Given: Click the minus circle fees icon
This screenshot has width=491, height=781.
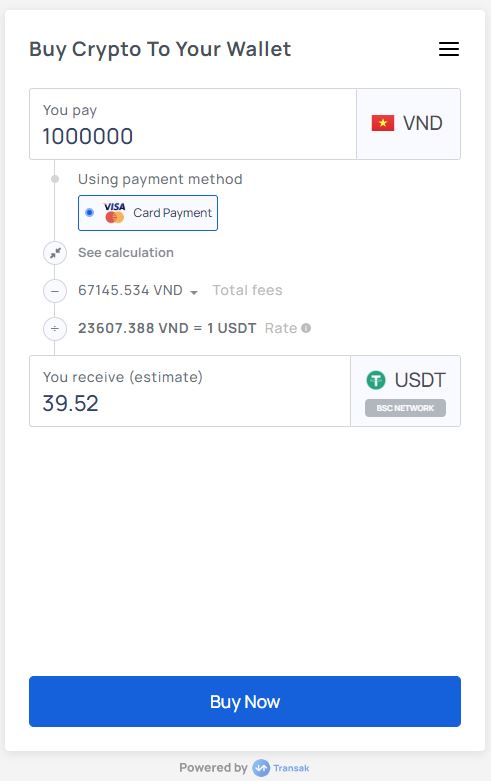Looking at the screenshot, I should point(55,291).
